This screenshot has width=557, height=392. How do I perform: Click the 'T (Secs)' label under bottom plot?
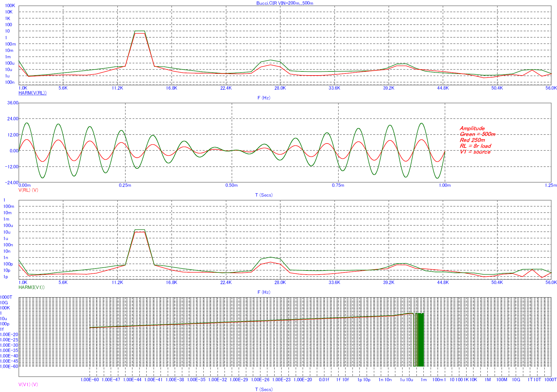pos(264,389)
